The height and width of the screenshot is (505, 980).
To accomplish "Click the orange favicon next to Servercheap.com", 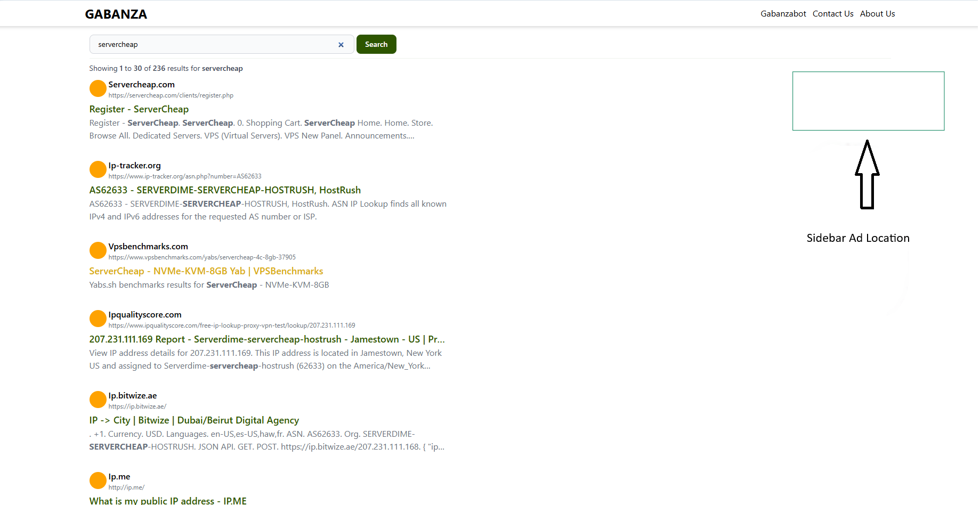I will 98,88.
